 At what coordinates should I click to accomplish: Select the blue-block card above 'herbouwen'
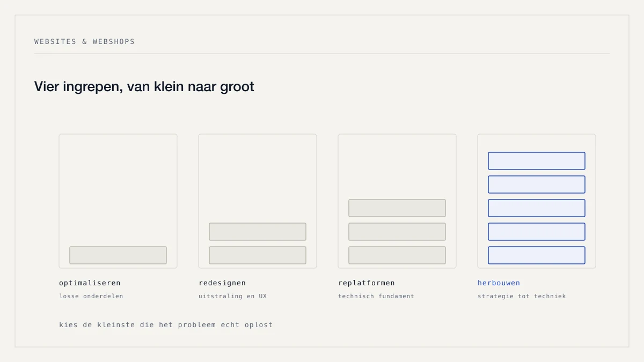[x=537, y=201]
